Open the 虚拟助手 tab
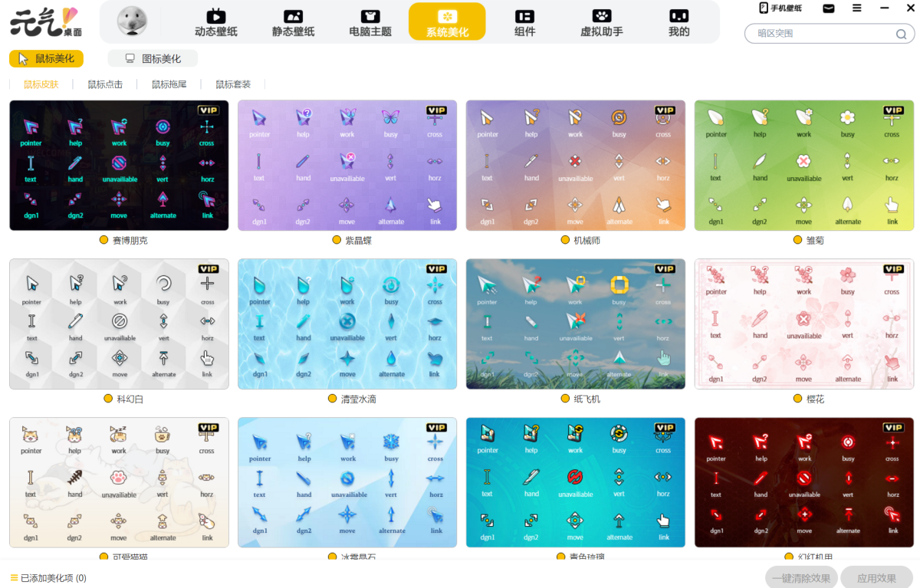920x588 pixels. (602, 22)
